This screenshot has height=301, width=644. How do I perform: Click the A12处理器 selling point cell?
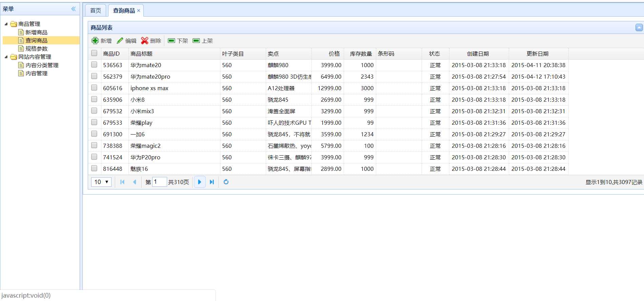(289, 88)
